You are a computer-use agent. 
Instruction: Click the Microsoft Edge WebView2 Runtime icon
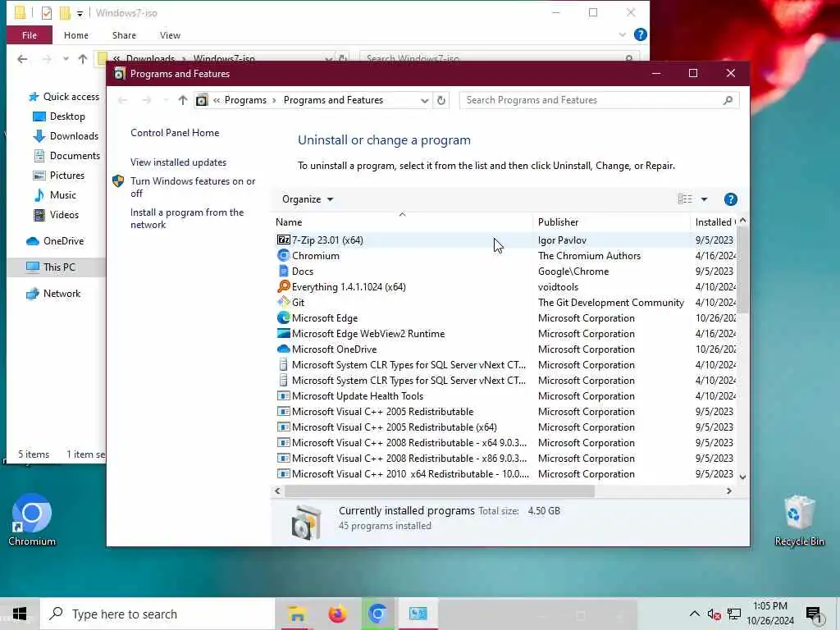283,333
